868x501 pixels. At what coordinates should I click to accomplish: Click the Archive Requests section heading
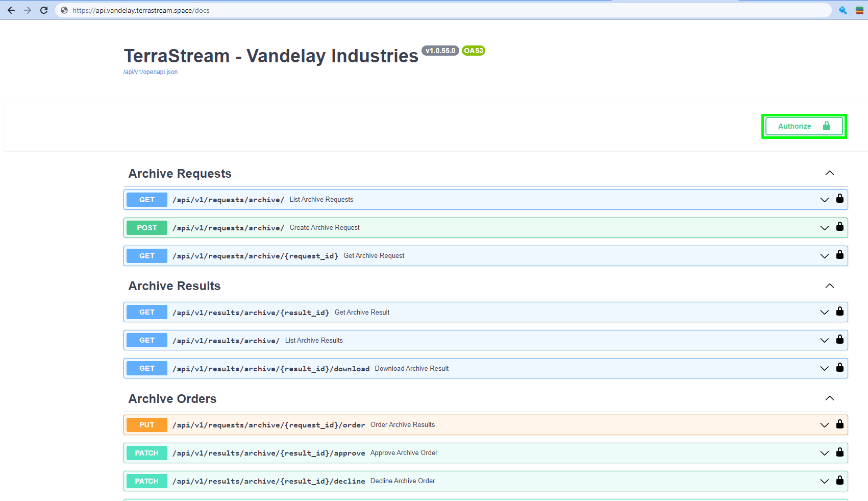coord(180,174)
